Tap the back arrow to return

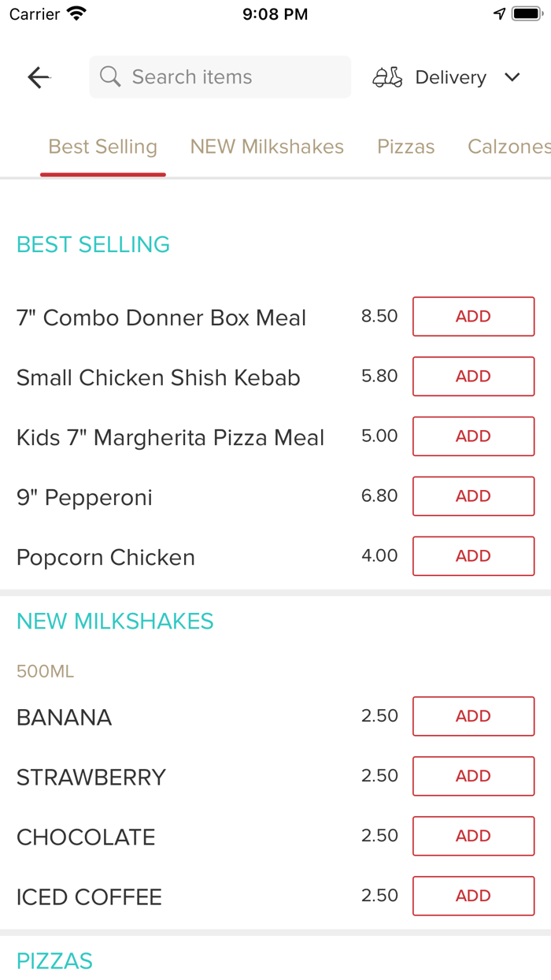pyautogui.click(x=38, y=76)
